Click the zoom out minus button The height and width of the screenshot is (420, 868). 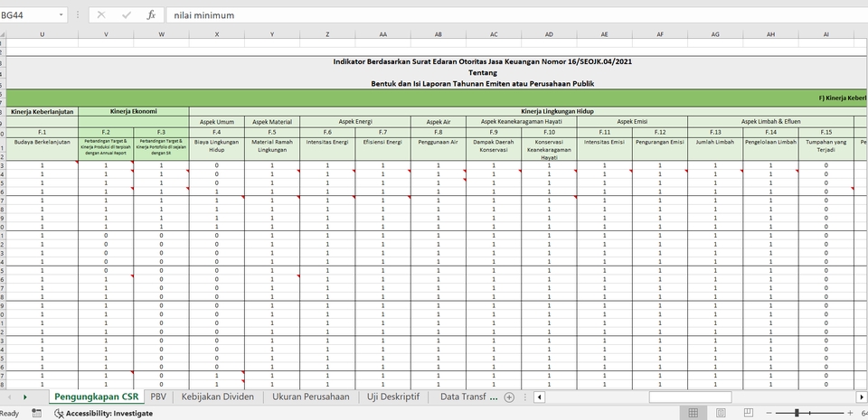tap(769, 413)
